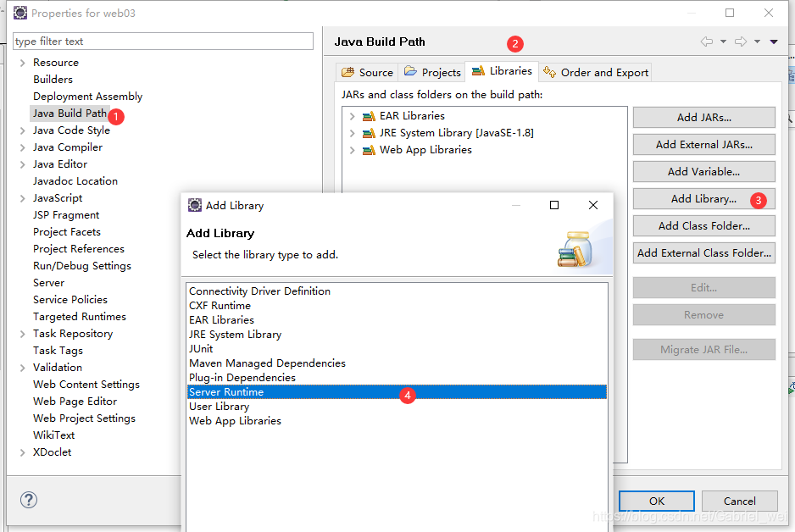
Task: Focus the type filter text field
Action: 163,41
